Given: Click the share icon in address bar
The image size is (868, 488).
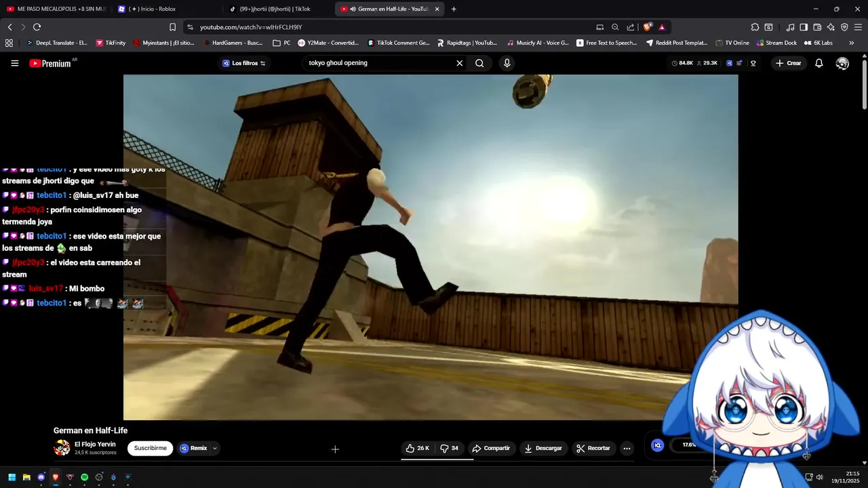Looking at the screenshot, I should point(631,27).
